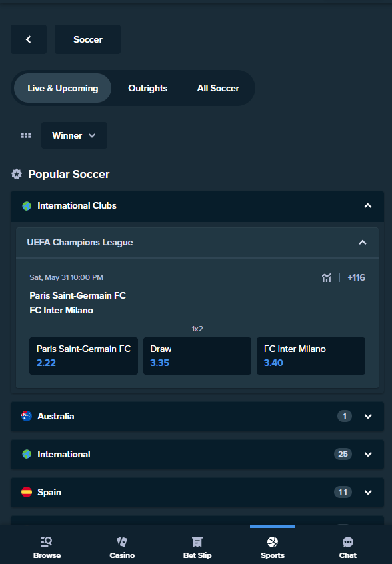The height and width of the screenshot is (564, 392).
Task: Open the grid layout view icon
Action: 26,135
